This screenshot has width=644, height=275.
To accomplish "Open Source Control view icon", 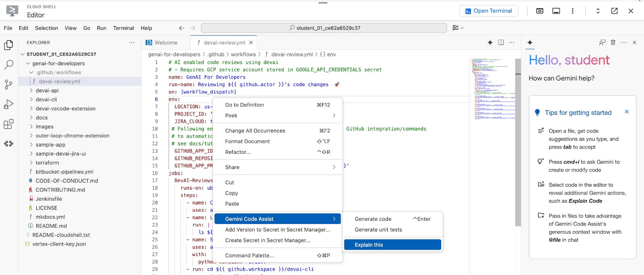I will (x=8, y=84).
